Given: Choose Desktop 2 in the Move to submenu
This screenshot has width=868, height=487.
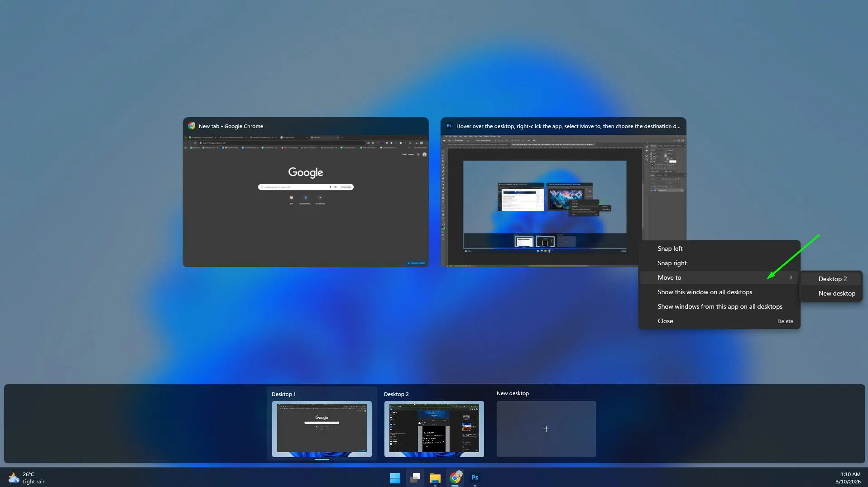Looking at the screenshot, I should (x=832, y=279).
